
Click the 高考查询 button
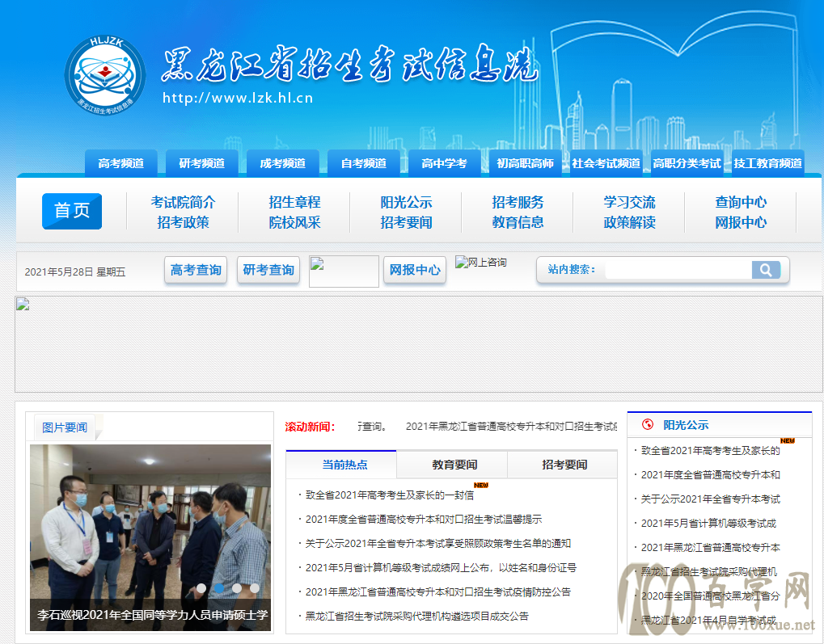click(x=196, y=270)
